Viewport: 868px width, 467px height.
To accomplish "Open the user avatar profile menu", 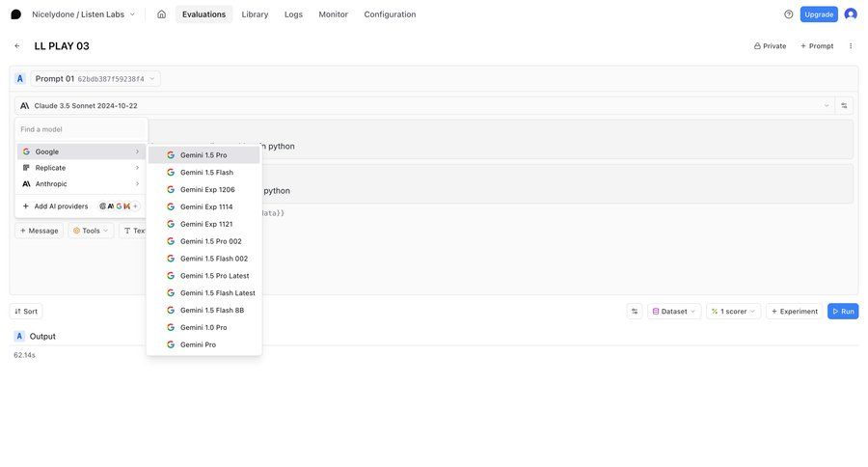I will 851,14.
